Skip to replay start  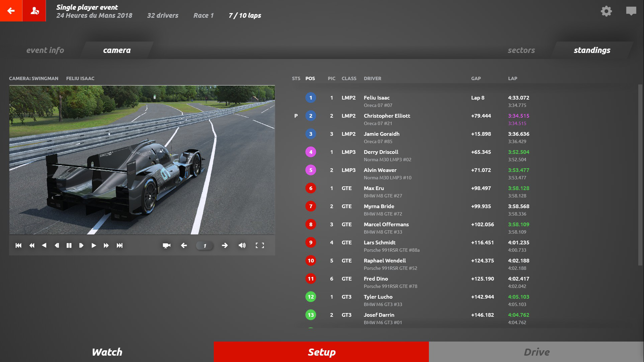pyautogui.click(x=18, y=245)
